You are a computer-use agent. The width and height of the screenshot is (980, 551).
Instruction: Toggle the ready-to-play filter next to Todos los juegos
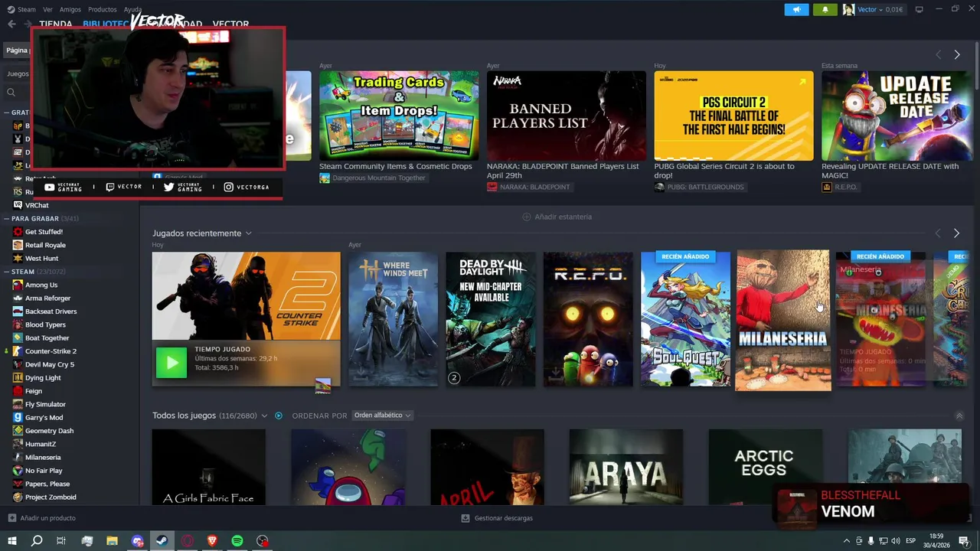279,416
